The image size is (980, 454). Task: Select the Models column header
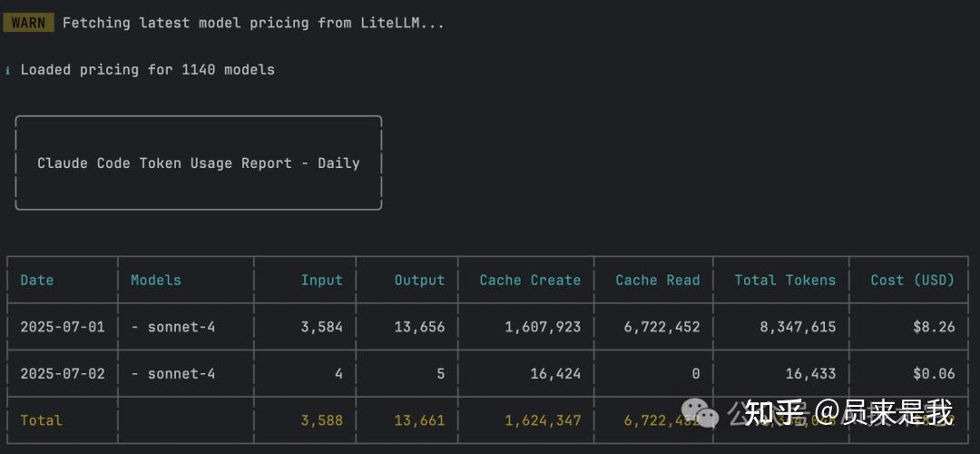tap(156, 280)
